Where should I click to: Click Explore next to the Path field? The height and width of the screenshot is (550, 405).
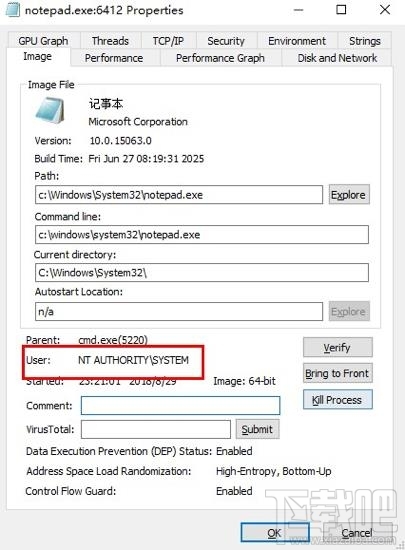(x=349, y=195)
